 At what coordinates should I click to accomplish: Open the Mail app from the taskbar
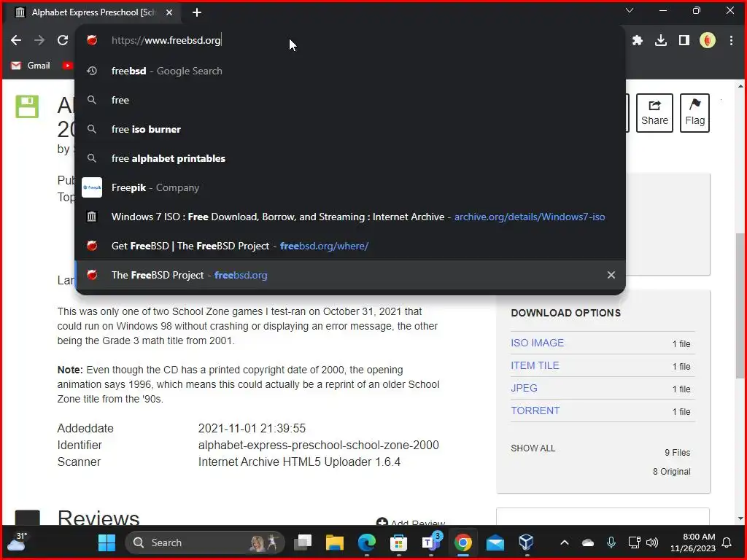[x=495, y=542]
